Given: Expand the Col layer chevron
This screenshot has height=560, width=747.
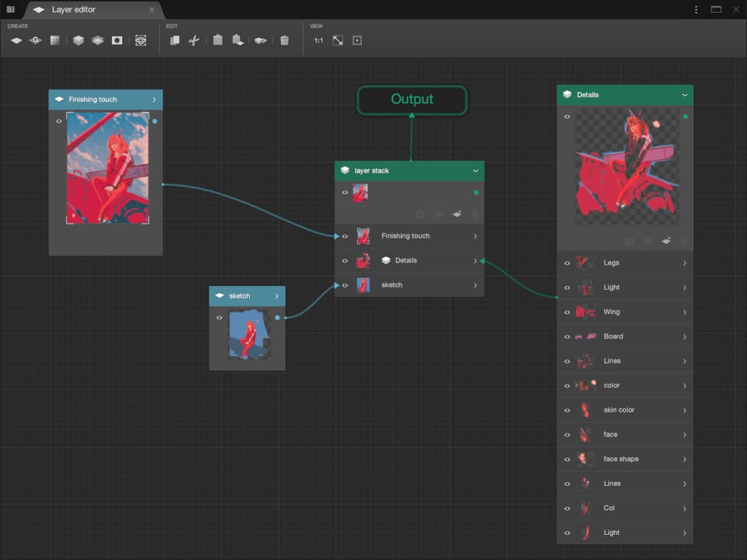Looking at the screenshot, I should click(x=685, y=508).
